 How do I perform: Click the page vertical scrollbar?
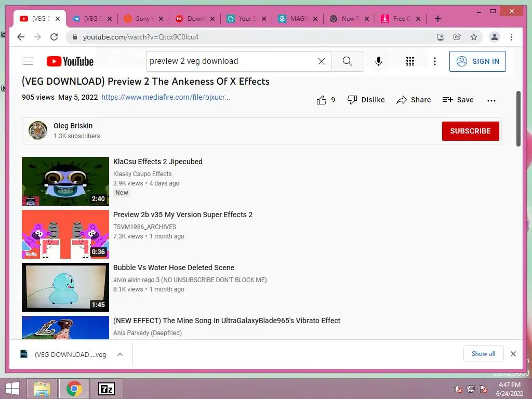(x=518, y=119)
